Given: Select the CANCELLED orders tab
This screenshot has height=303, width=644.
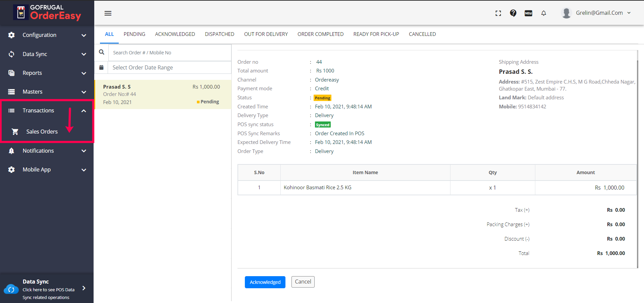Looking at the screenshot, I should click(x=422, y=34).
